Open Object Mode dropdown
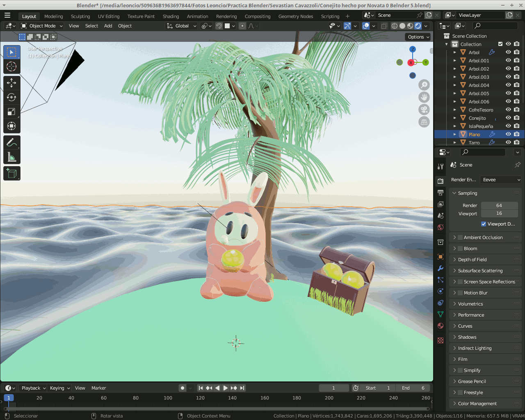This screenshot has width=525, height=420. pyautogui.click(x=42, y=26)
